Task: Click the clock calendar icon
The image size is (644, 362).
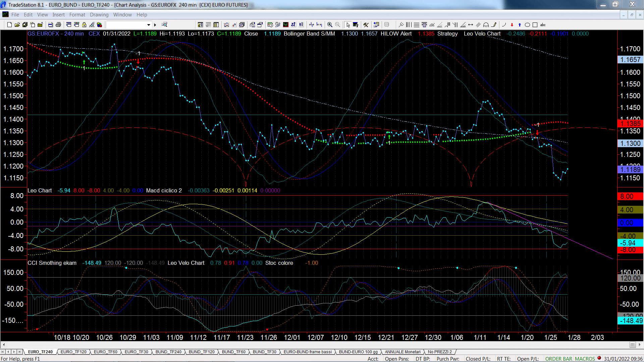Action: click(x=270, y=25)
